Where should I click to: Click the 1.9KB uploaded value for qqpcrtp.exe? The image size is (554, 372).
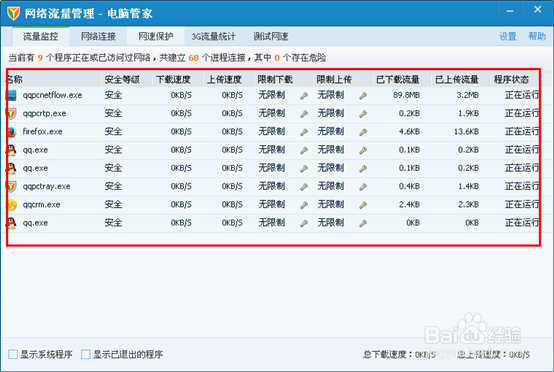click(468, 113)
